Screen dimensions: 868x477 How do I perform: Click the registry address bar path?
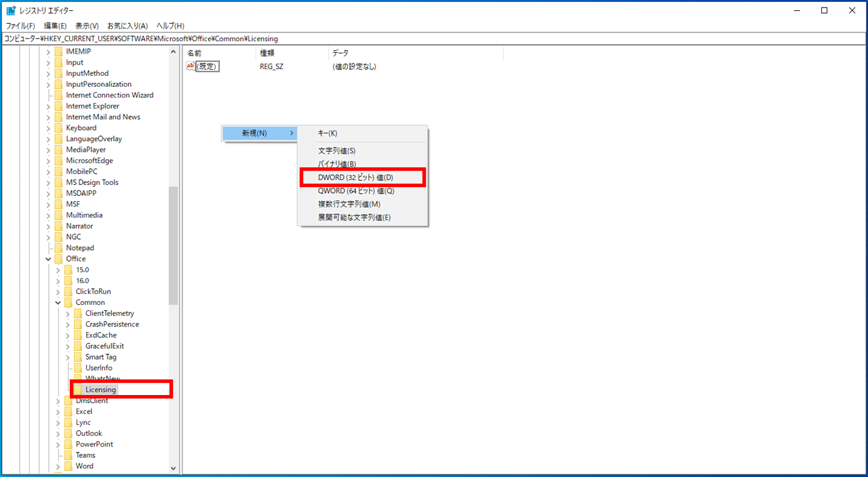[x=433, y=39]
